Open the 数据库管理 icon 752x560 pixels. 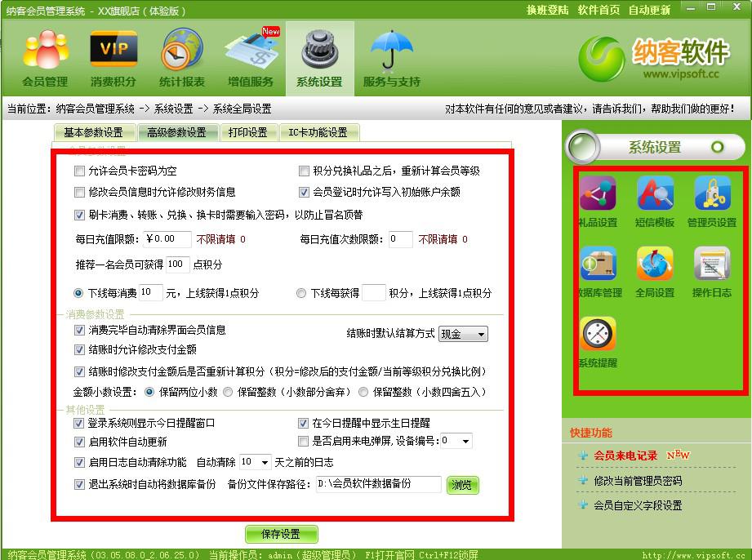point(597,272)
